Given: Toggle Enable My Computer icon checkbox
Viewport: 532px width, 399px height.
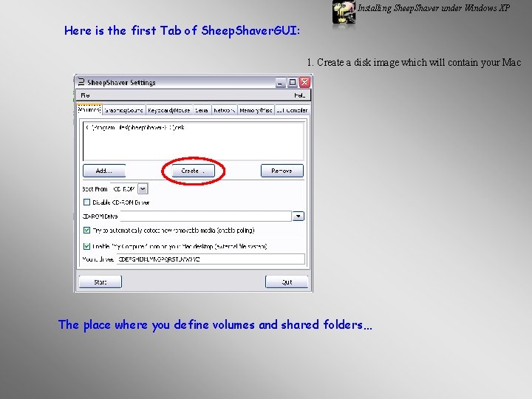Looking at the screenshot, I should (x=87, y=246).
